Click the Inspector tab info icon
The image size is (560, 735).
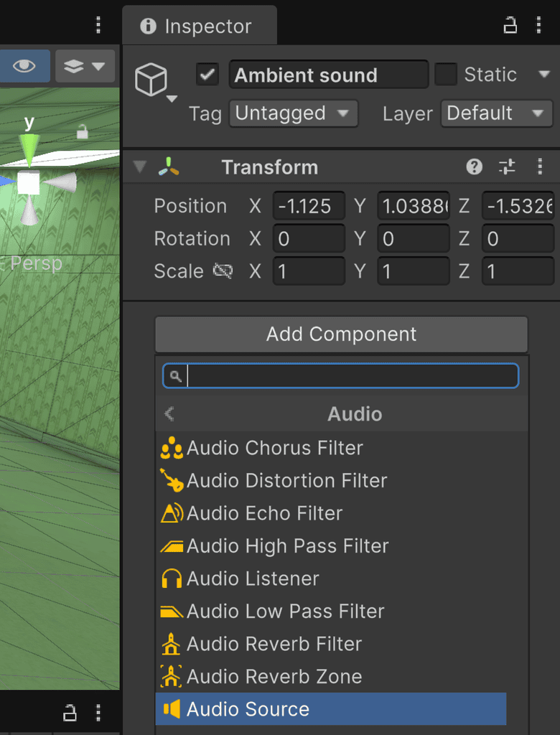point(148,26)
